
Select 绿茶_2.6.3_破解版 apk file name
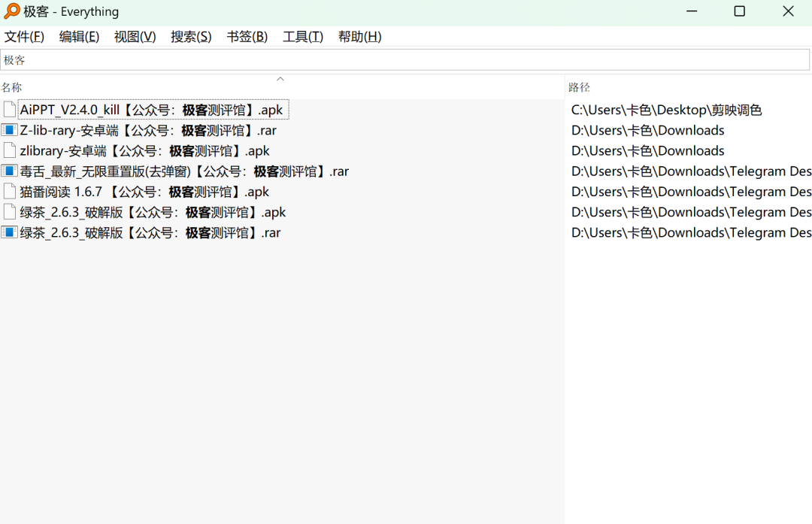tap(153, 212)
